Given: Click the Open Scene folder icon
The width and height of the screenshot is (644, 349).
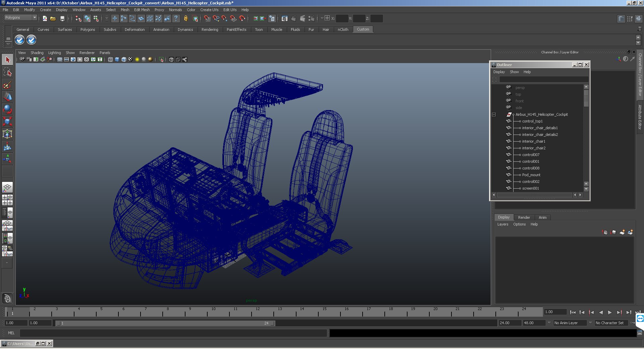Looking at the screenshot, I should click(x=53, y=18).
